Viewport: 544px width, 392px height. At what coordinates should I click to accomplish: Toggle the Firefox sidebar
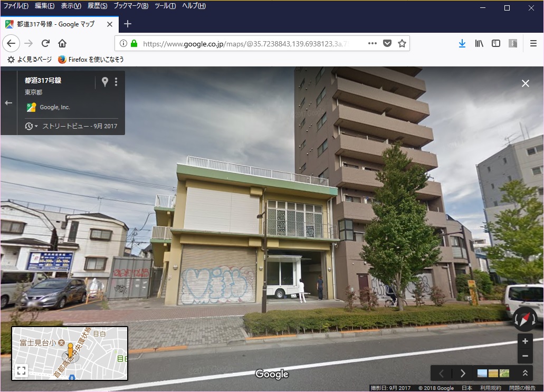[496, 44]
